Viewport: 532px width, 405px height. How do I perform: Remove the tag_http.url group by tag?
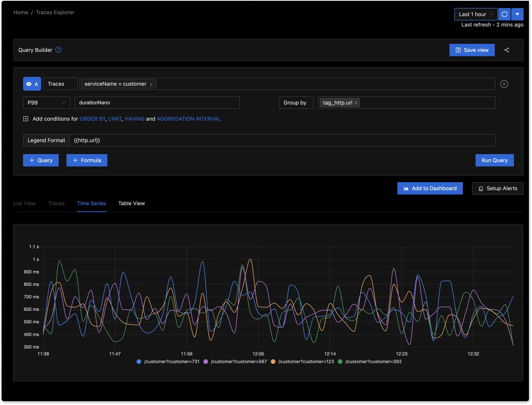(356, 103)
